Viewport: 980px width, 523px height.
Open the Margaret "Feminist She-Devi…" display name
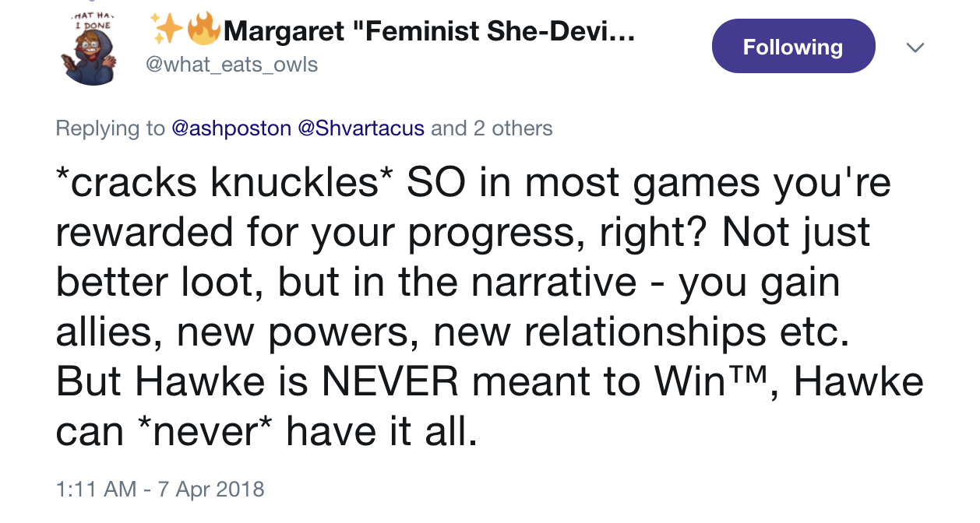428,32
